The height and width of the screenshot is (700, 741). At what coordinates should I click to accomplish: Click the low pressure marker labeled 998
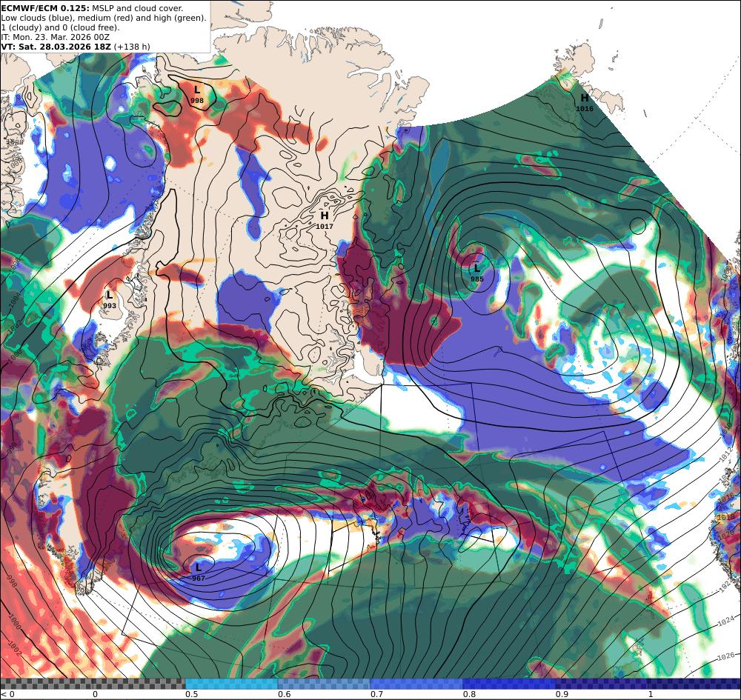pyautogui.click(x=197, y=94)
